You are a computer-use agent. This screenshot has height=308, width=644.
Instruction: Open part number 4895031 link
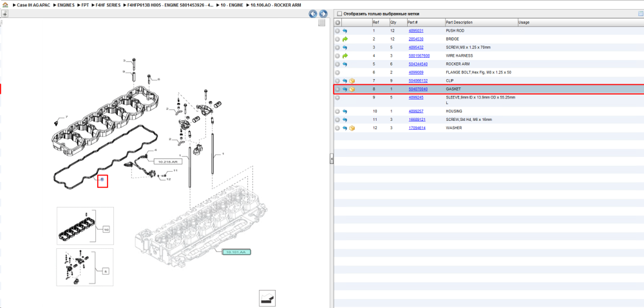[415, 31]
